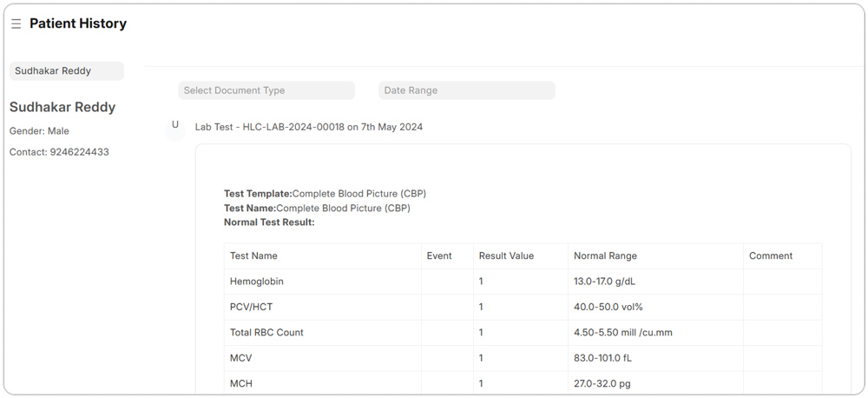Screen dimensions: 868x398
Task: Click the Event column header
Action: (439, 255)
